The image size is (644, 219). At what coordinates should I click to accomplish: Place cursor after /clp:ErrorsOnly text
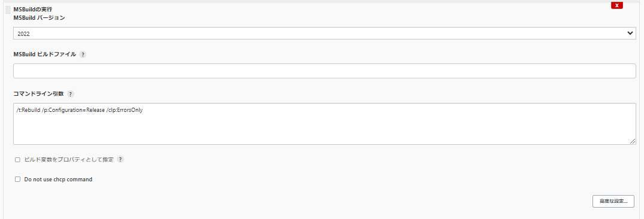click(x=143, y=110)
